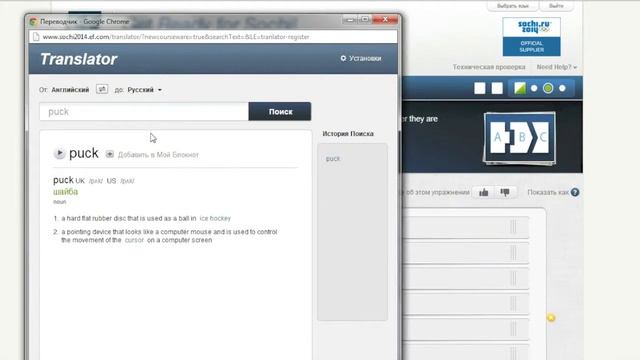This screenshot has width=640, height=360.
Task: Click the add to notebook plus icon
Action: 109,154
